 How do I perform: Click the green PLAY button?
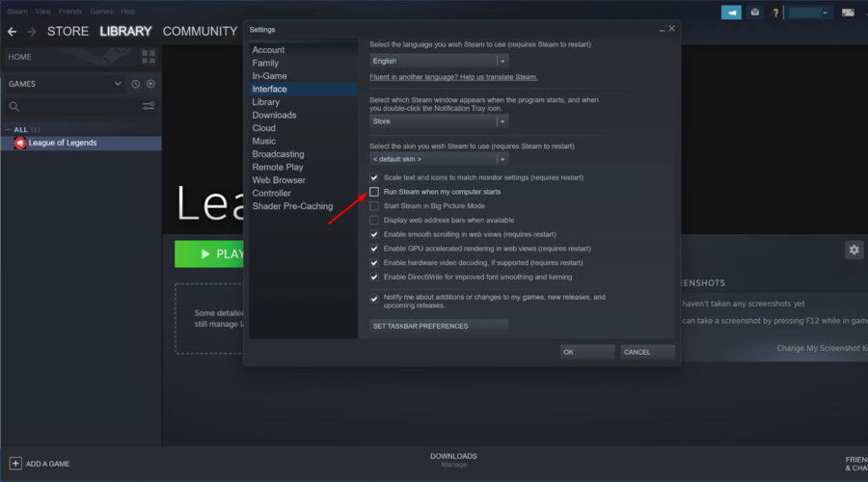coord(209,254)
